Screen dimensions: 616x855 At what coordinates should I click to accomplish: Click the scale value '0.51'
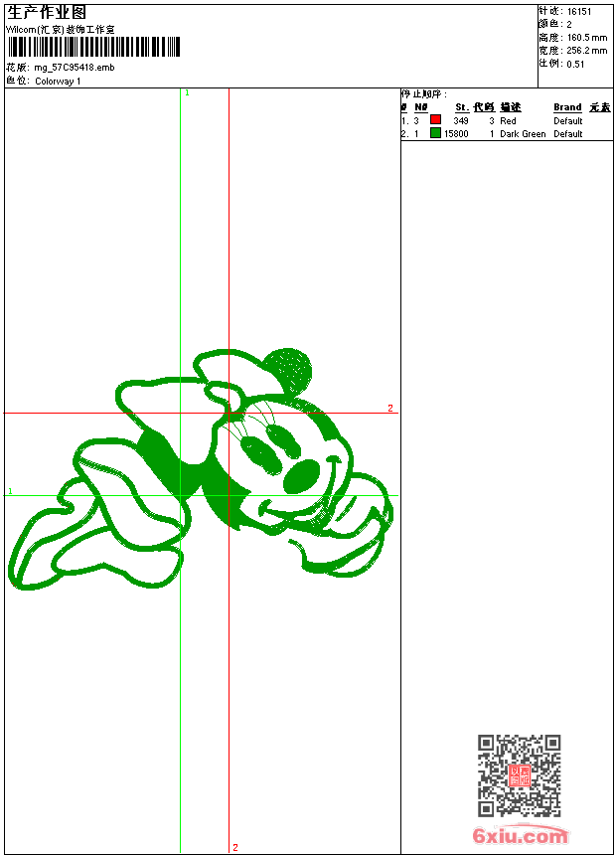coord(575,65)
